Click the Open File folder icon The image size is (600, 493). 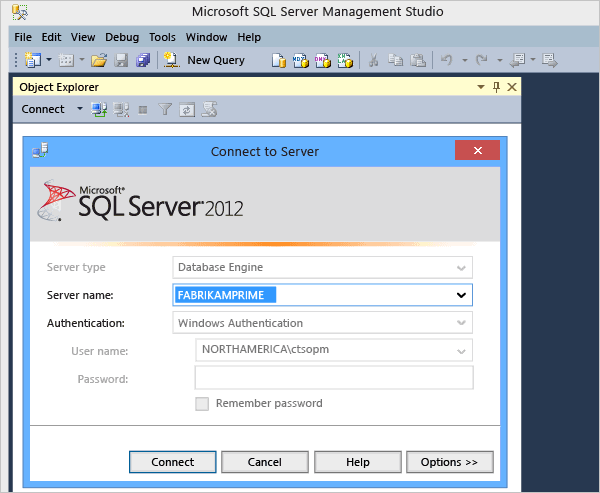99,60
